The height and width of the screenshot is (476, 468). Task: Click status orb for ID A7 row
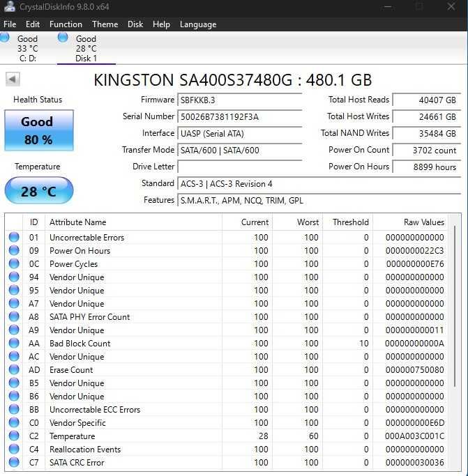(x=14, y=303)
